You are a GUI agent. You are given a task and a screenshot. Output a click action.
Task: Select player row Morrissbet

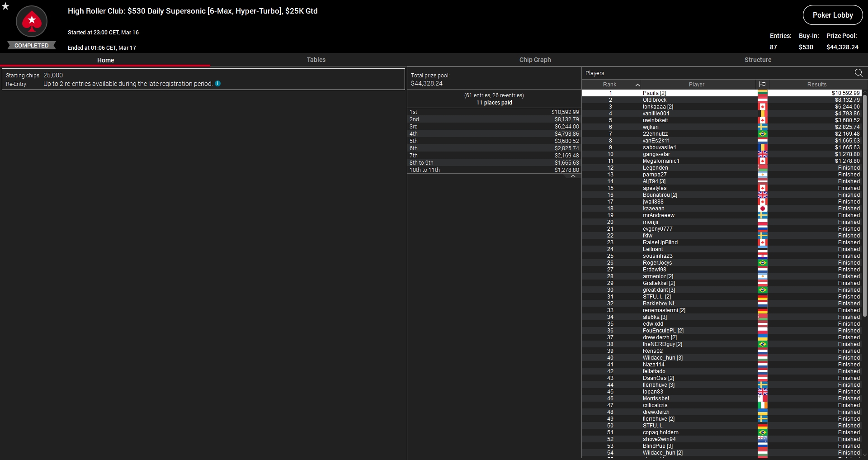click(722, 398)
